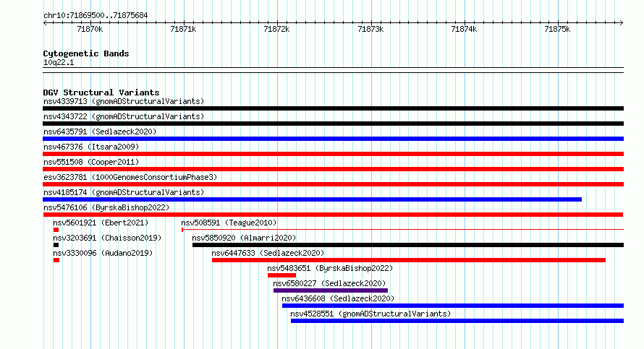This screenshot has width=644, height=349.
Task: Click the red bar under nsv5476106
Action: pos(333,215)
